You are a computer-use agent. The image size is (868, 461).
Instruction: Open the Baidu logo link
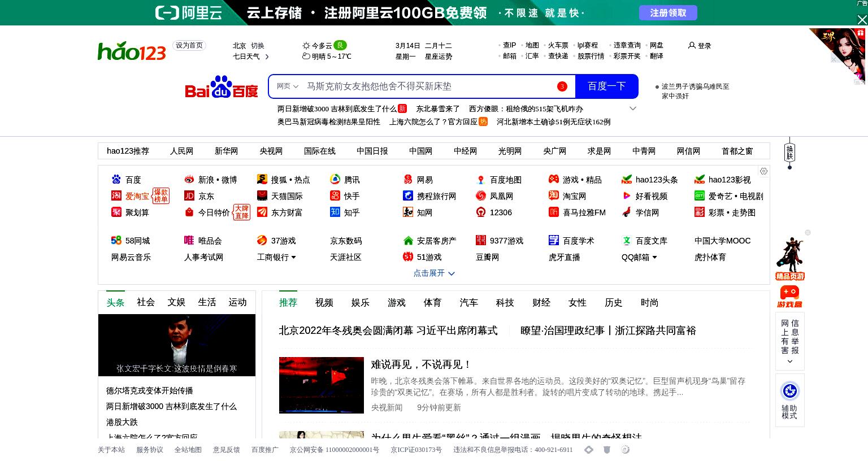coord(222,87)
